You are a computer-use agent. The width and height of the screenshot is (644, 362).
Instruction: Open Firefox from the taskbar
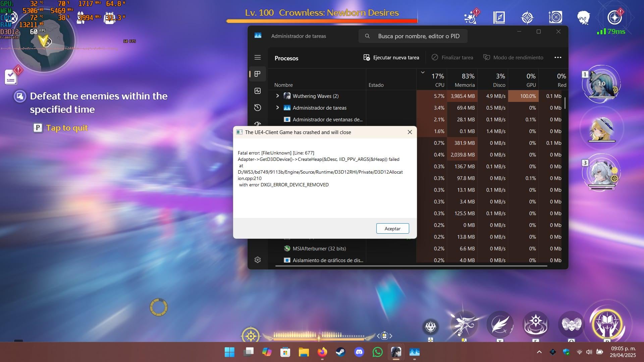point(322,352)
